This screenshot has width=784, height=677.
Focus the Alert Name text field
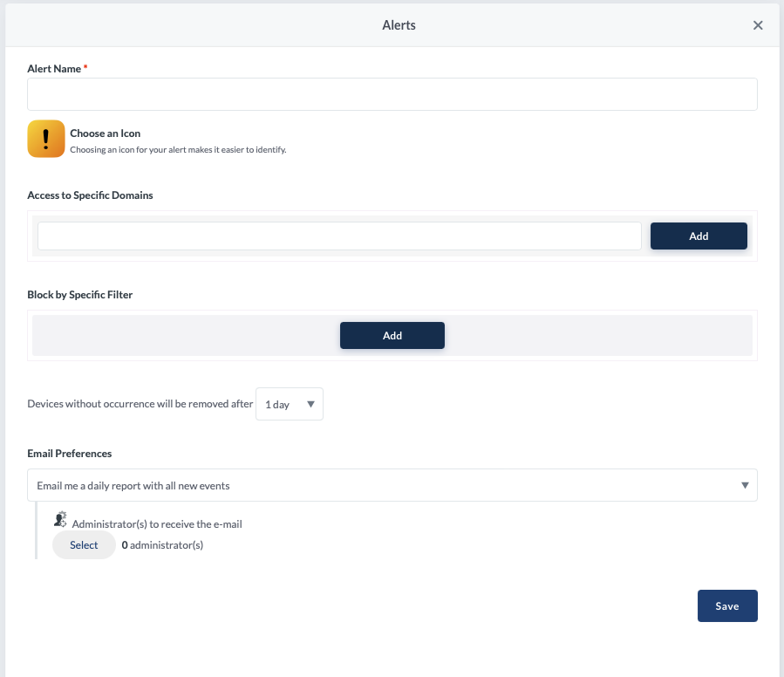pos(392,94)
